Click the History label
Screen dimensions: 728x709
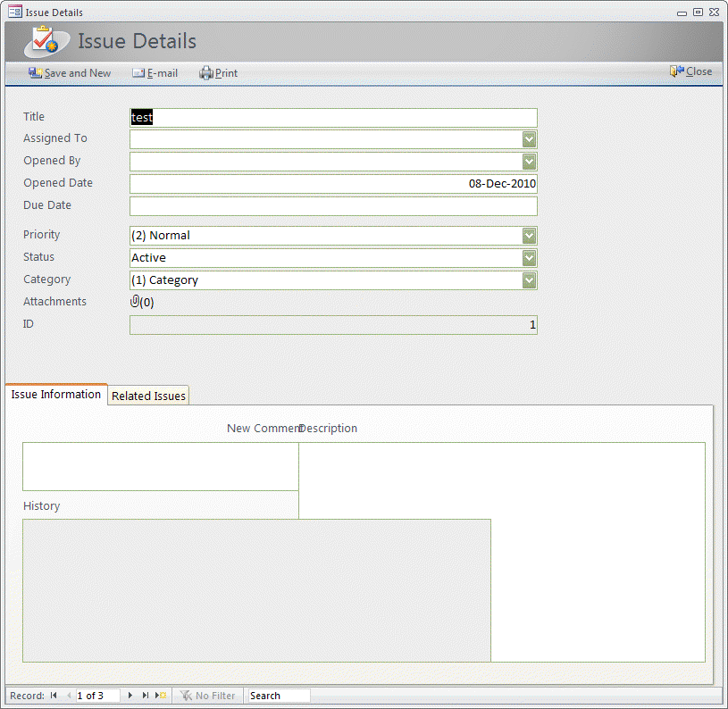[x=42, y=505]
